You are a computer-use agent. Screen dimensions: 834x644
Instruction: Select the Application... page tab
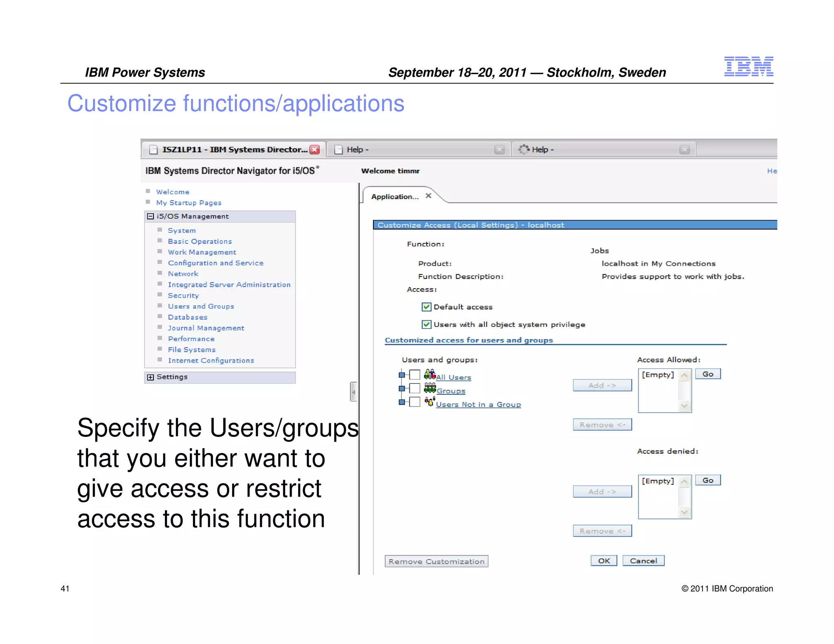pyautogui.click(x=395, y=197)
